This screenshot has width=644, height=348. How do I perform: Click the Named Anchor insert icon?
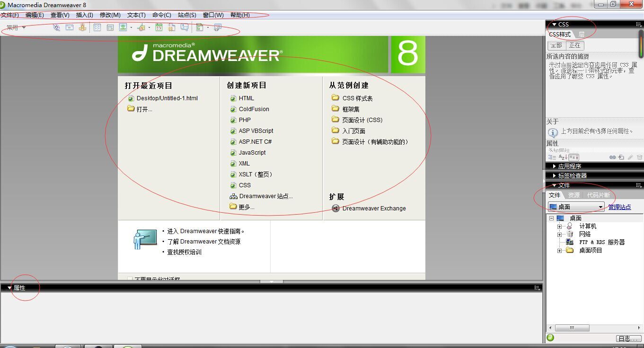click(82, 27)
